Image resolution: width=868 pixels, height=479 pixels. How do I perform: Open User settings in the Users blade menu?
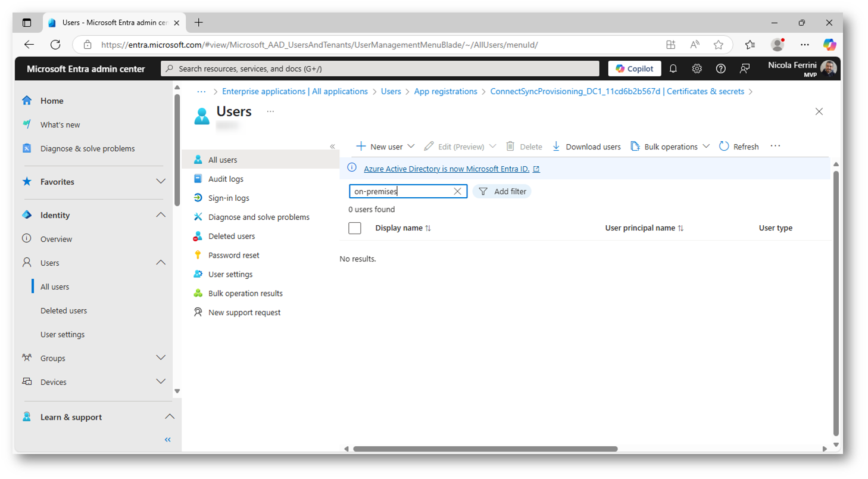[230, 274]
